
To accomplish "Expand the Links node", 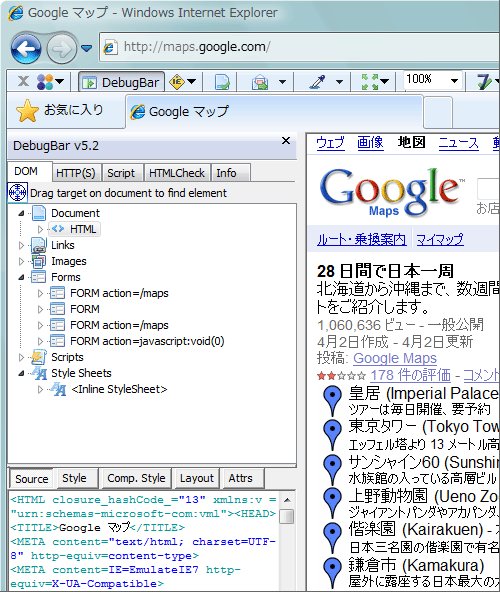I will click(22, 245).
